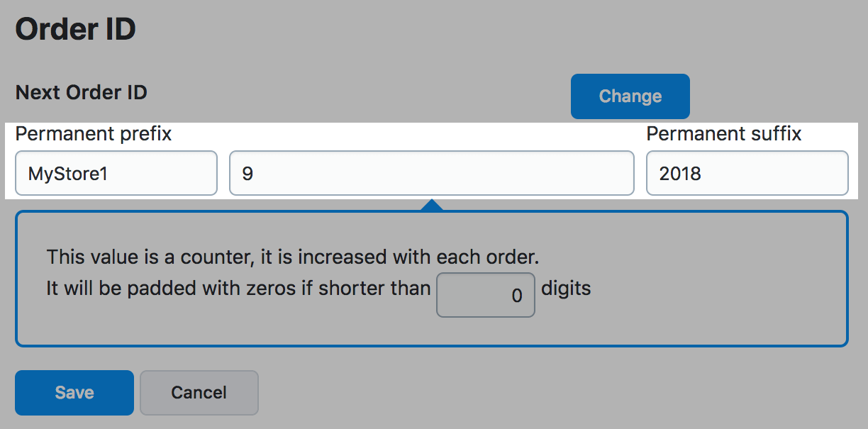Focus the zero-padding digits number box

click(x=485, y=295)
